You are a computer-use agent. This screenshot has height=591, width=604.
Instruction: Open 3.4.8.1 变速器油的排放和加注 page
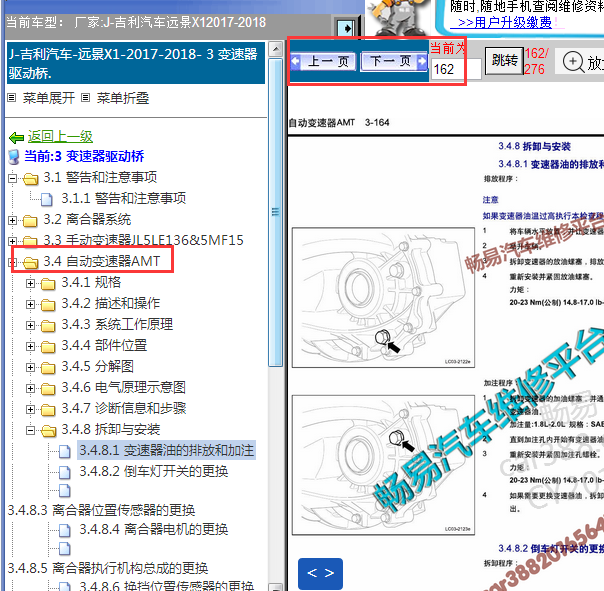click(x=166, y=450)
